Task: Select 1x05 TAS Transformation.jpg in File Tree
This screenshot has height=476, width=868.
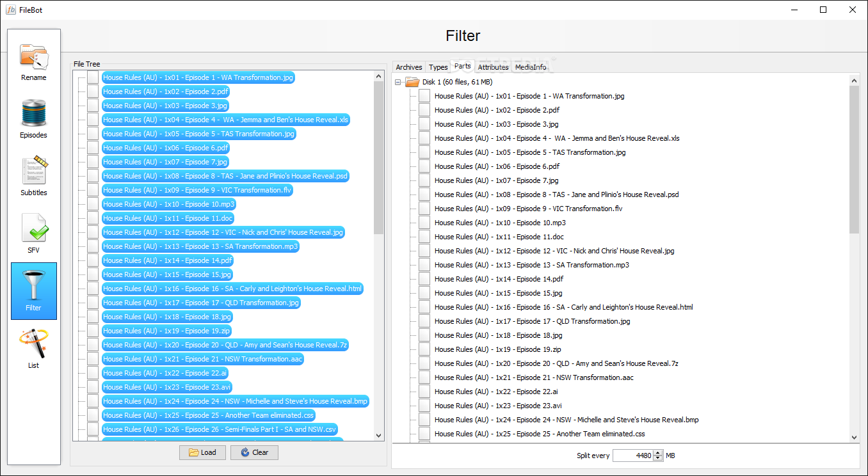Action: (199, 134)
